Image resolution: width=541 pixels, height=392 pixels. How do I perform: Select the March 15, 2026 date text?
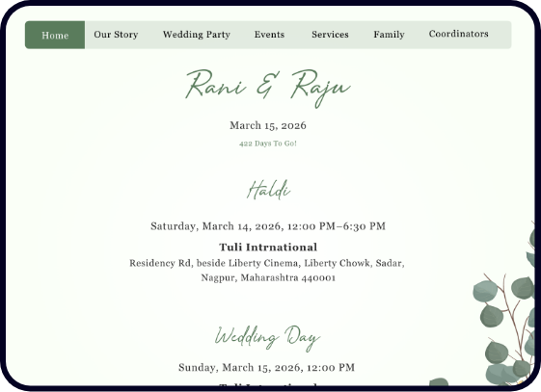268,125
